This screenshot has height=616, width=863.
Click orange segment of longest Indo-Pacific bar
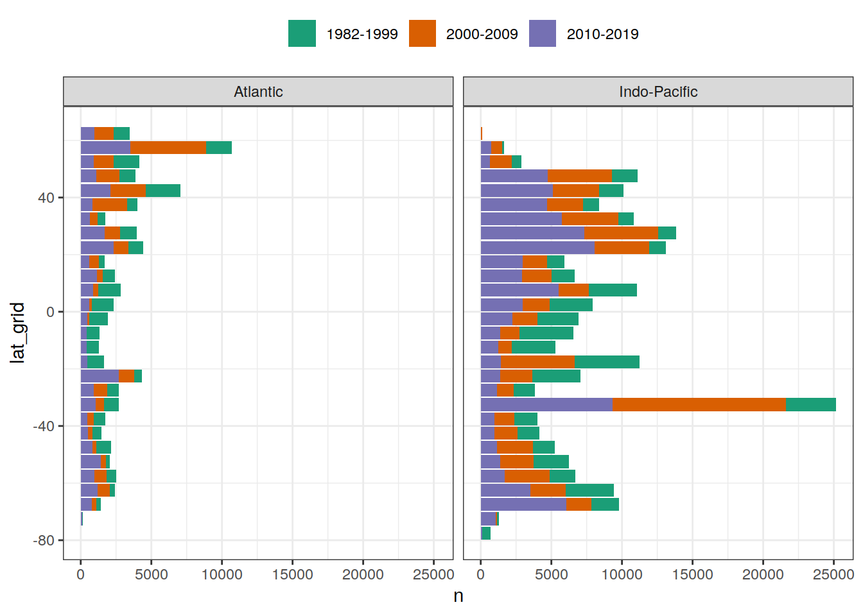[x=699, y=404]
